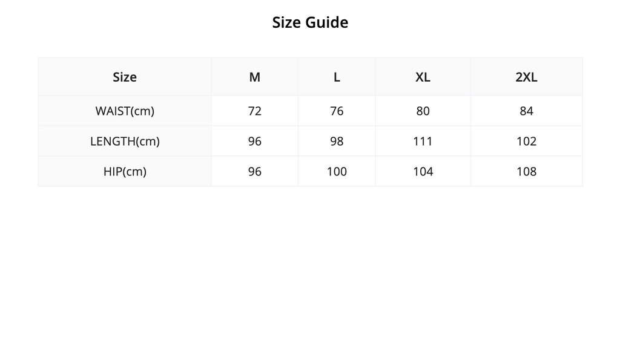Click waist value 80 for size XL
Viewport: 620px width, 364px height.
pos(423,111)
